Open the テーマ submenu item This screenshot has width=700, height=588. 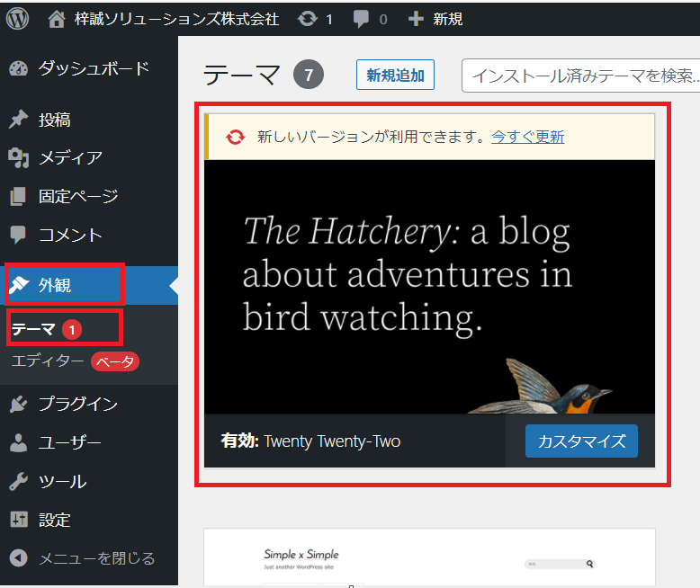click(34, 330)
